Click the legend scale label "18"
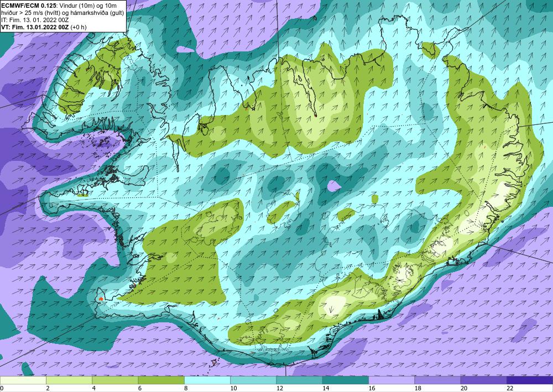Image resolution: width=553 pixels, height=392 pixels. click(x=418, y=388)
